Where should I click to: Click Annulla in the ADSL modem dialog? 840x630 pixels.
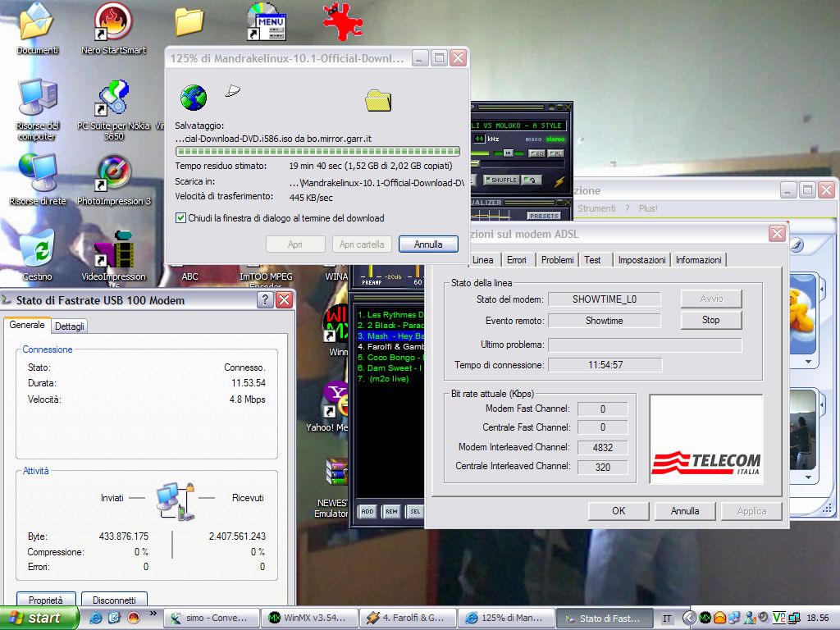coord(685,511)
